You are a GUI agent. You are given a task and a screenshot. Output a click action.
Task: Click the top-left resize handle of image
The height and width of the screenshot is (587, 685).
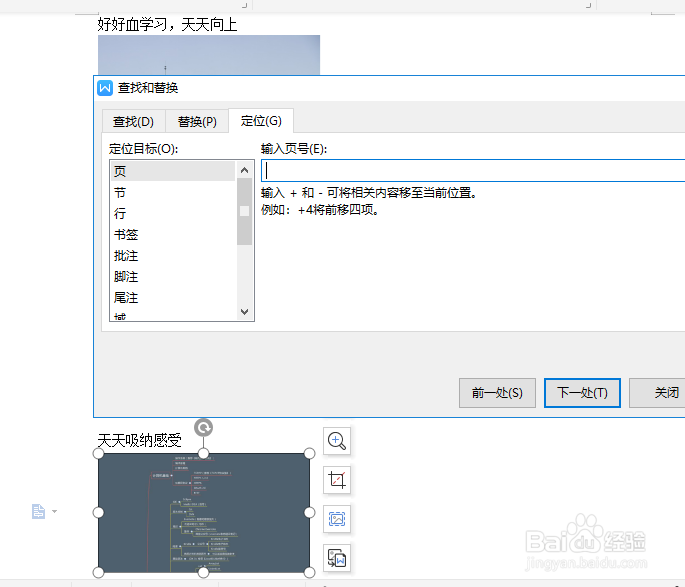[98, 453]
